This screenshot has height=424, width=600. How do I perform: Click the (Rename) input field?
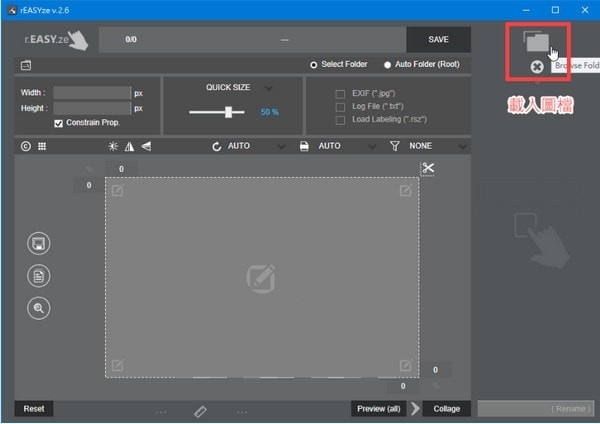[536, 408]
